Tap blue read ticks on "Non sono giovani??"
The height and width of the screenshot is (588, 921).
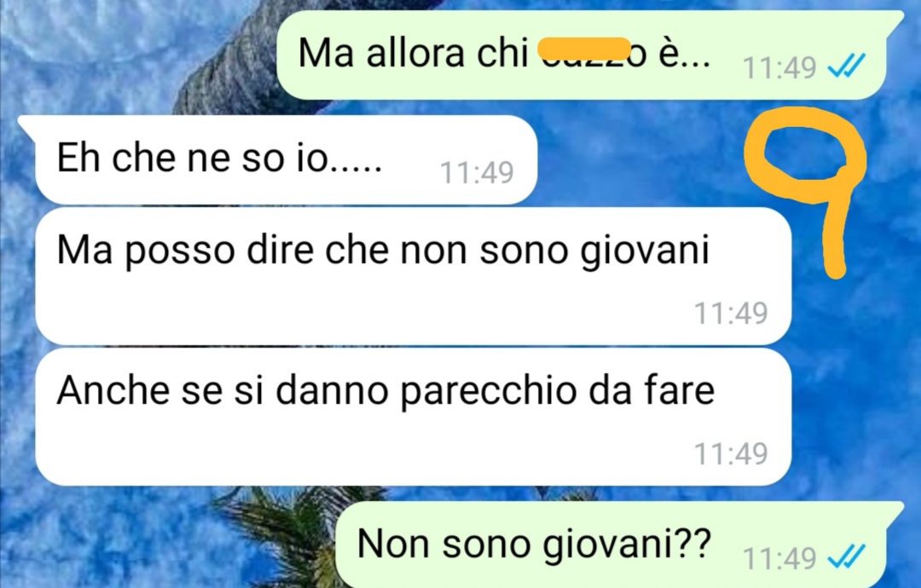tap(847, 556)
